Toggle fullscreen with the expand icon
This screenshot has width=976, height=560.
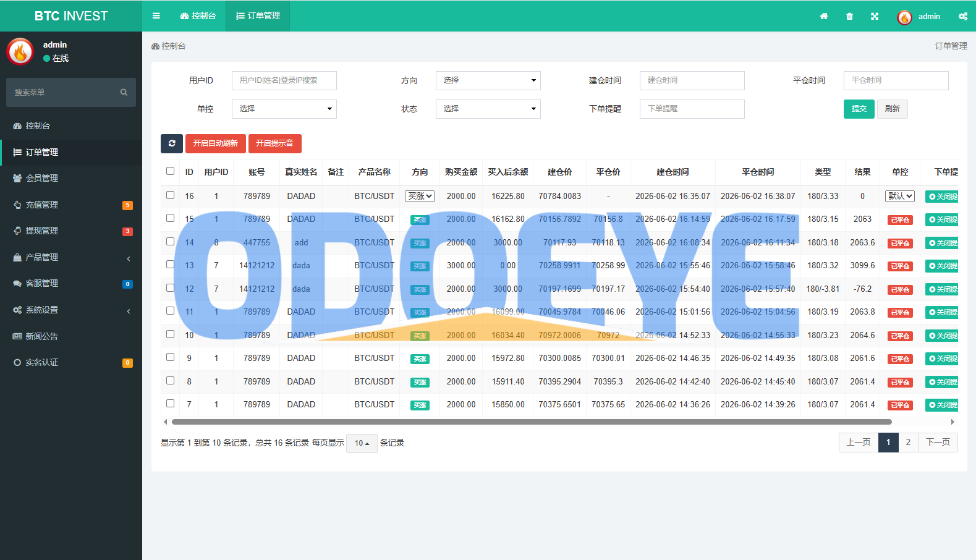coord(875,16)
